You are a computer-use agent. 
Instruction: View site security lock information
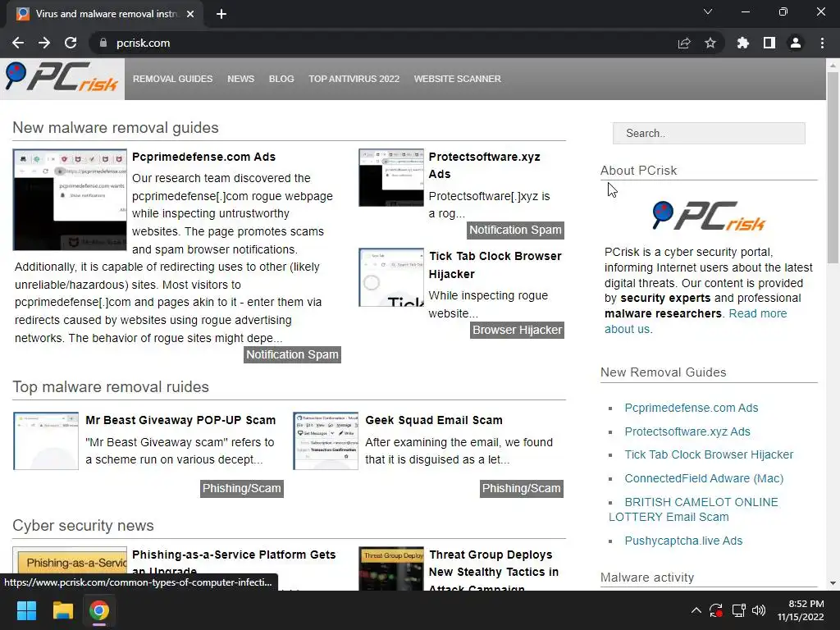[103, 43]
